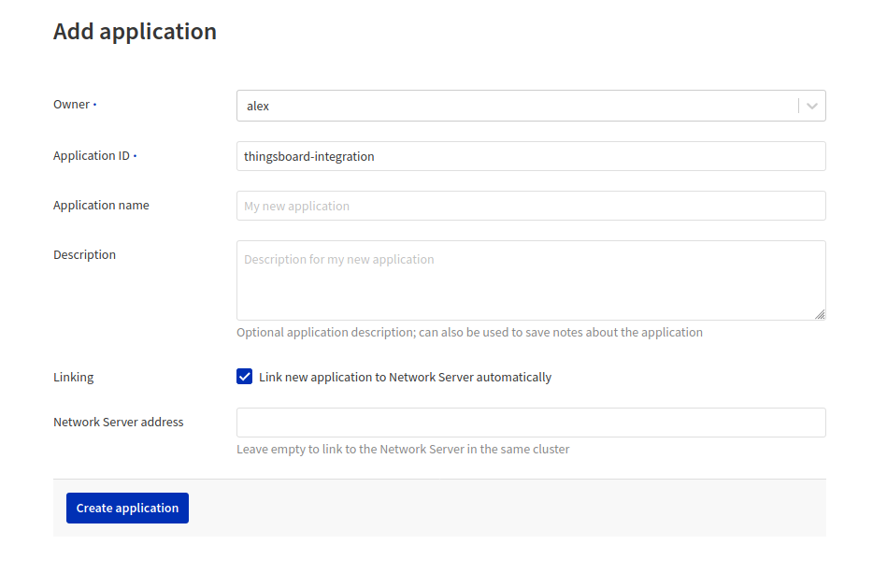Click the "Optional application description" hint text
The width and height of the screenshot is (887, 588).
tap(469, 333)
